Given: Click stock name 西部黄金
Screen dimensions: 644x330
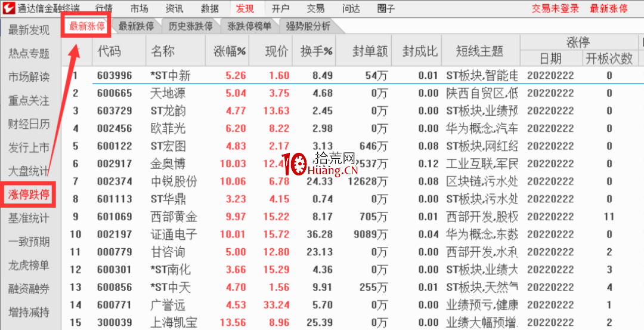Looking at the screenshot, I should coord(174,217).
